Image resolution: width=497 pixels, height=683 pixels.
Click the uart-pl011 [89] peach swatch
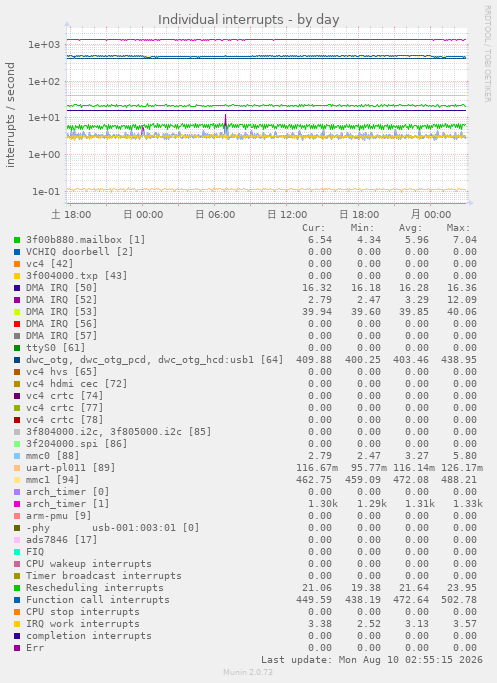click(17, 468)
